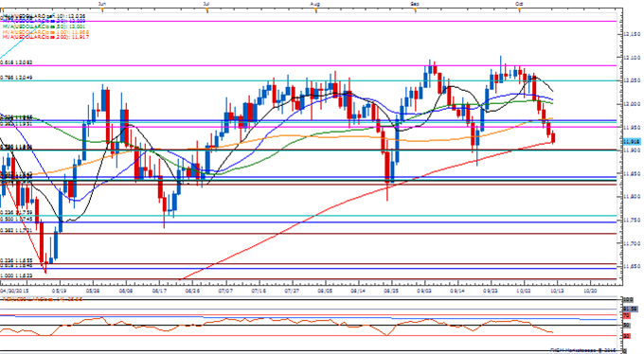
Task: Click the 12.000 price axis value
Action: pos(633,104)
